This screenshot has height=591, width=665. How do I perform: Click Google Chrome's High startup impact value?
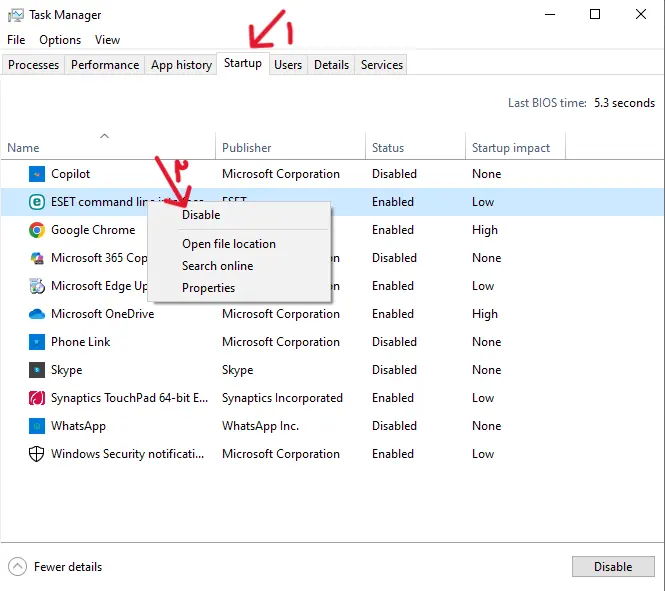tap(485, 230)
